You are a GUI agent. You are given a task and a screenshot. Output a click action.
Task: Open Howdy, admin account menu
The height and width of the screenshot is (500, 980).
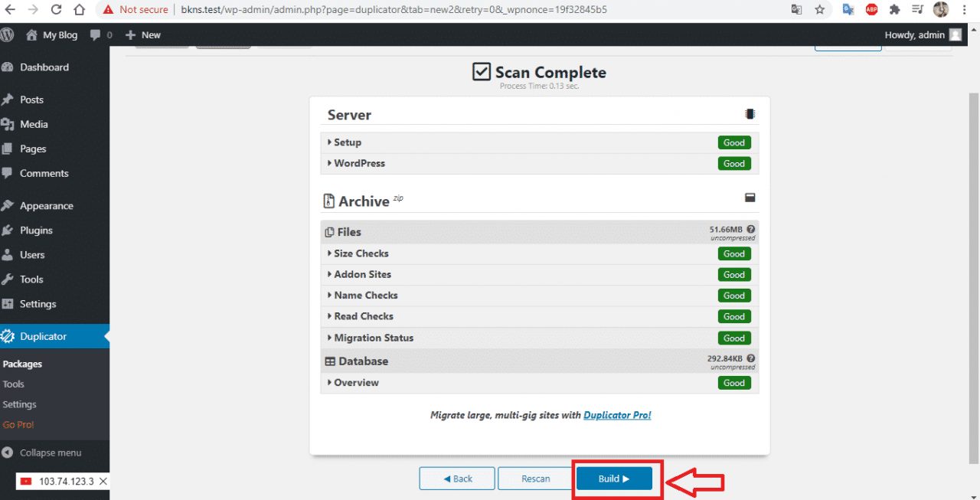pos(923,34)
